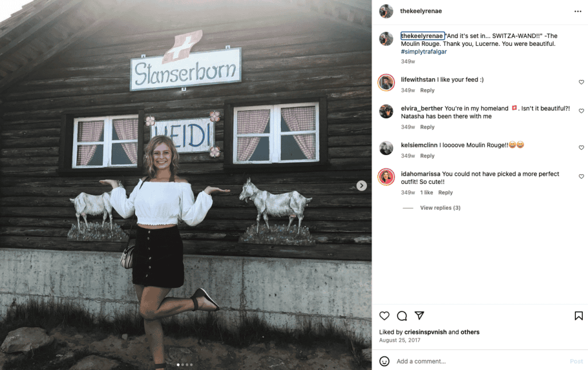The height and width of the screenshot is (370, 588).
Task: Click the Add a comment field
Action: tap(480, 361)
